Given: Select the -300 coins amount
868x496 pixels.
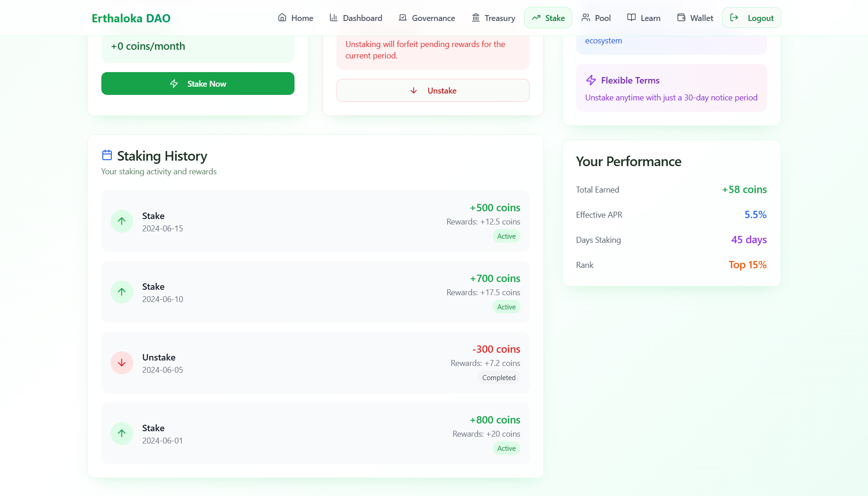Looking at the screenshot, I should pyautogui.click(x=496, y=349).
